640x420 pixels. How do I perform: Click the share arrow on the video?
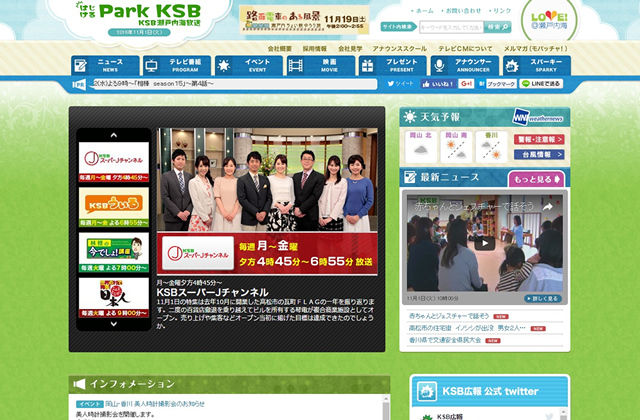(548, 207)
